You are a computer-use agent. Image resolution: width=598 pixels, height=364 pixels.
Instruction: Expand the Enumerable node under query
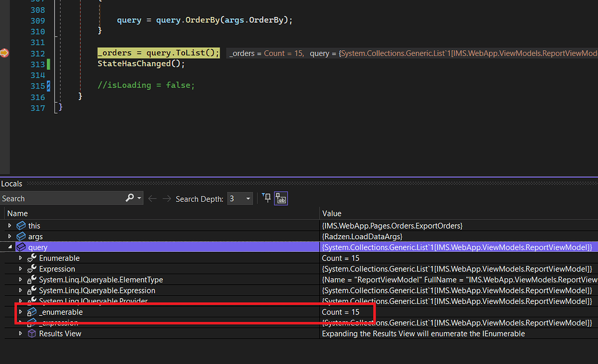click(x=21, y=258)
